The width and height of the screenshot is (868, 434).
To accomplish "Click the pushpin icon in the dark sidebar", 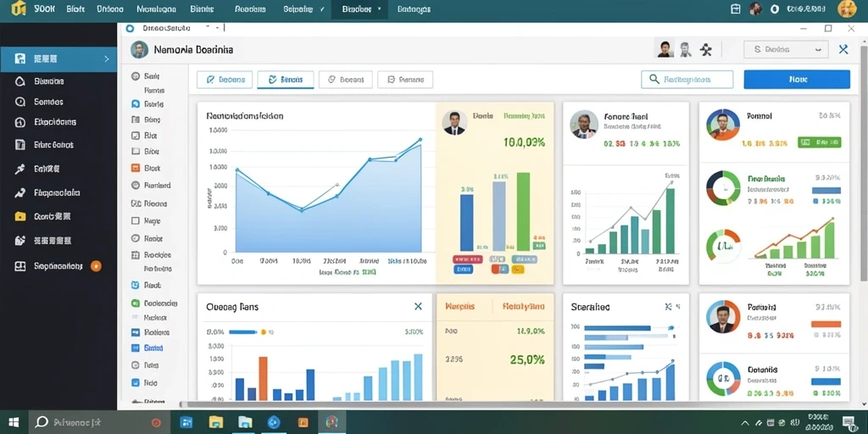I will click(x=20, y=169).
